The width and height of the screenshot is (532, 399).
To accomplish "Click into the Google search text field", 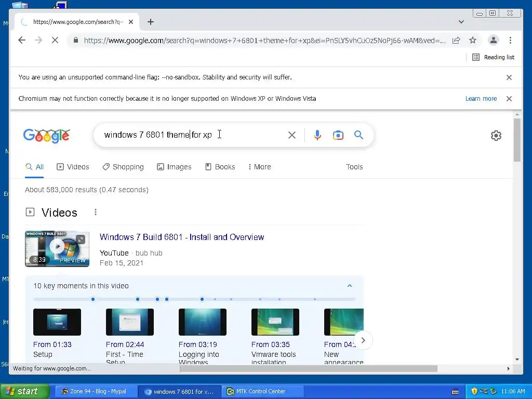I will 193,135.
